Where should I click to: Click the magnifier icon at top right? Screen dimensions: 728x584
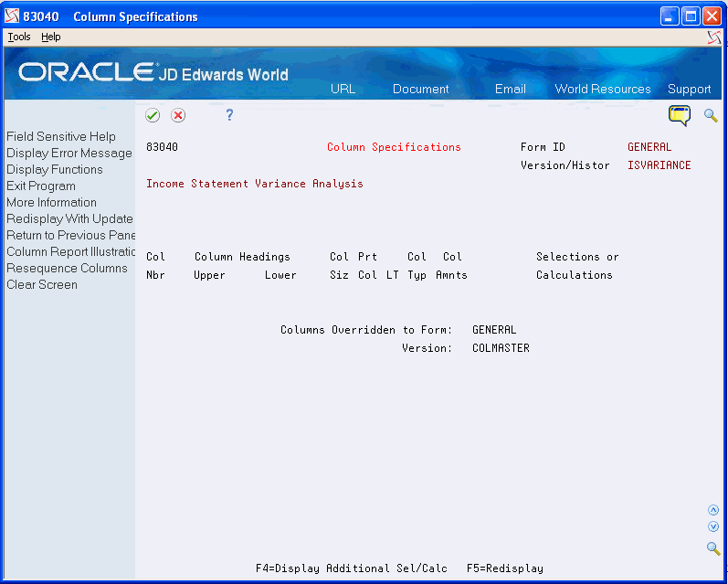pyautogui.click(x=711, y=115)
